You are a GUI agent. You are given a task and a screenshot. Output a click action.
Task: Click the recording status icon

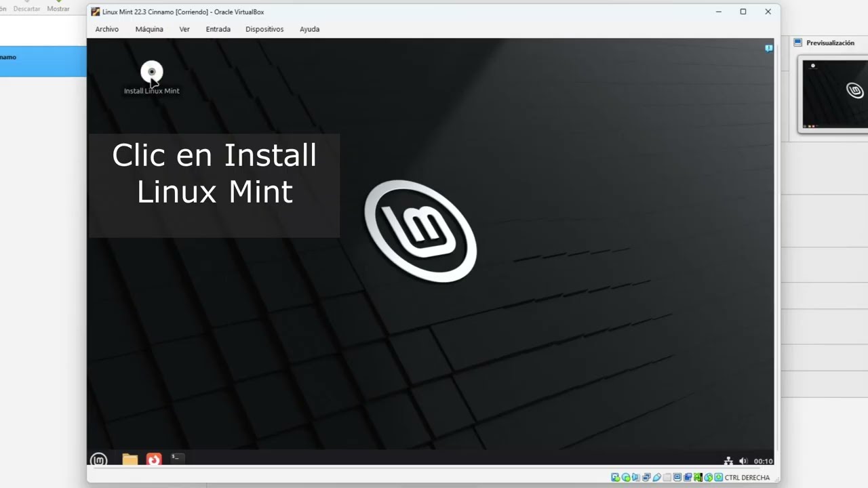pos(688,478)
